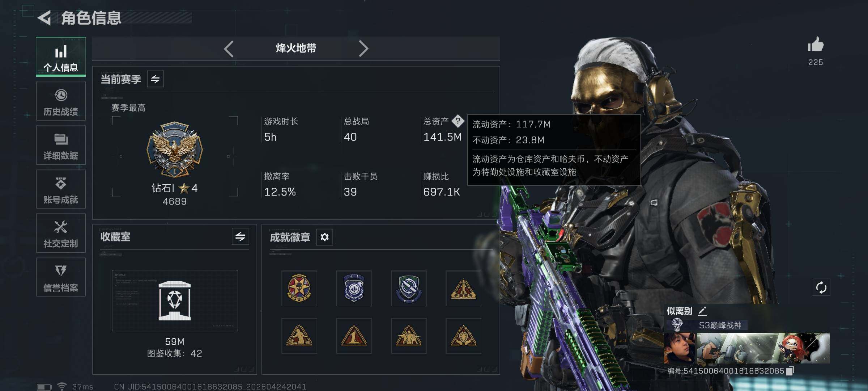Go back using the arrow beside 角色信息
868x391 pixels.
pos(44,18)
